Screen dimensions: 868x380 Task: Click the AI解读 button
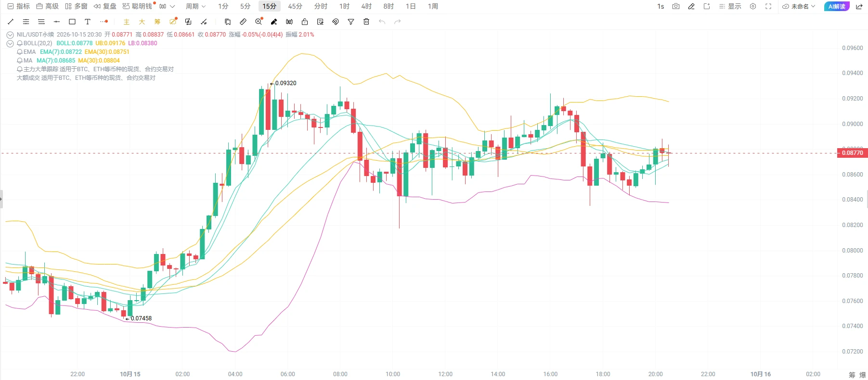(x=837, y=6)
